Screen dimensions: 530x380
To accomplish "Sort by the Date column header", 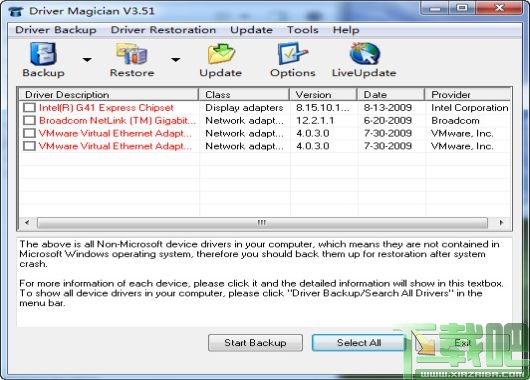I will [x=391, y=94].
